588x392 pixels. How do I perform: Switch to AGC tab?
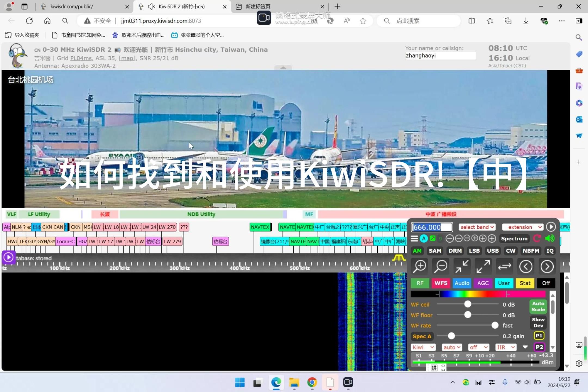point(483,283)
